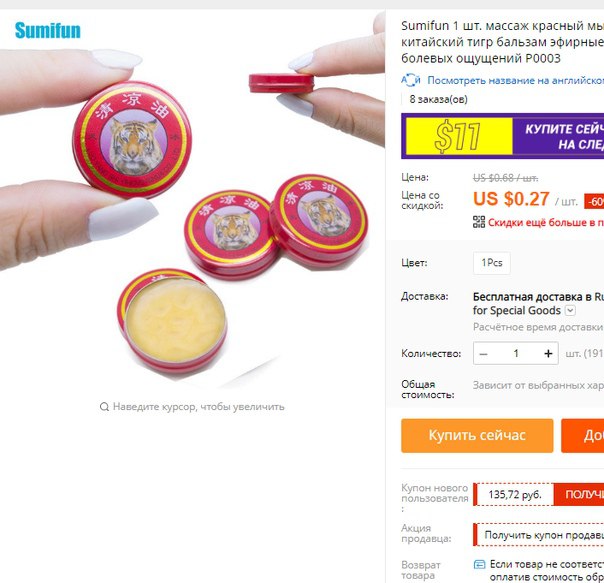Viewport: 604px width, 583px height.
Task: Click the return policy icon near Возврат товара
Action: coord(479,565)
